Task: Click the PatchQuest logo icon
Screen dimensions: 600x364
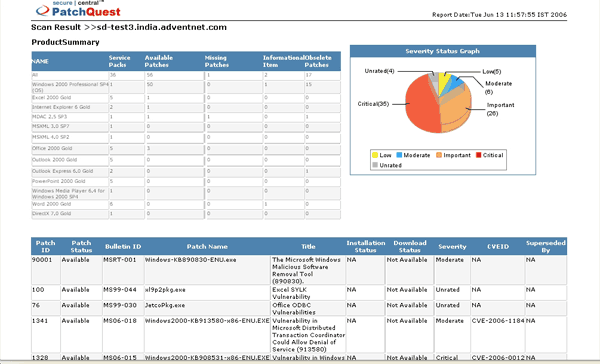Action: coord(42,10)
